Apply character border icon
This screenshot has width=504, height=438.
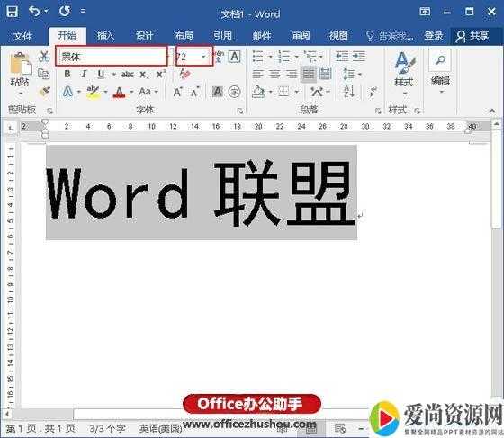(x=234, y=57)
